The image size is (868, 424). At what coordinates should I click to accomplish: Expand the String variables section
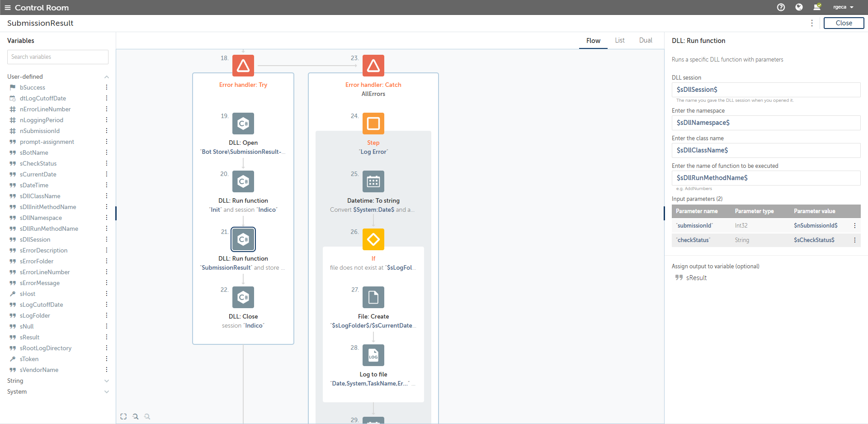[x=107, y=381]
